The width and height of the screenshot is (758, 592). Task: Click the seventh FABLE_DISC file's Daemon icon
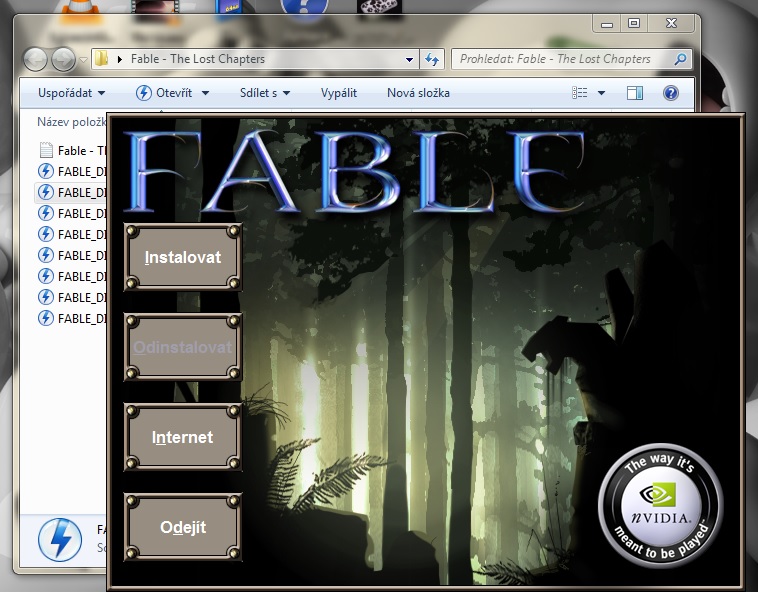(x=46, y=297)
